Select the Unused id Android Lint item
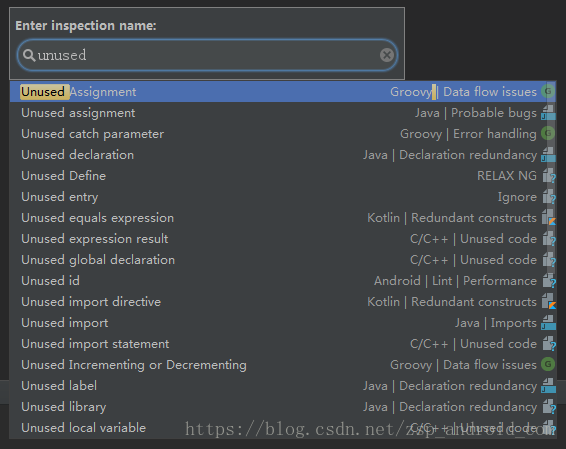Image resolution: width=566 pixels, height=449 pixels. [x=283, y=280]
